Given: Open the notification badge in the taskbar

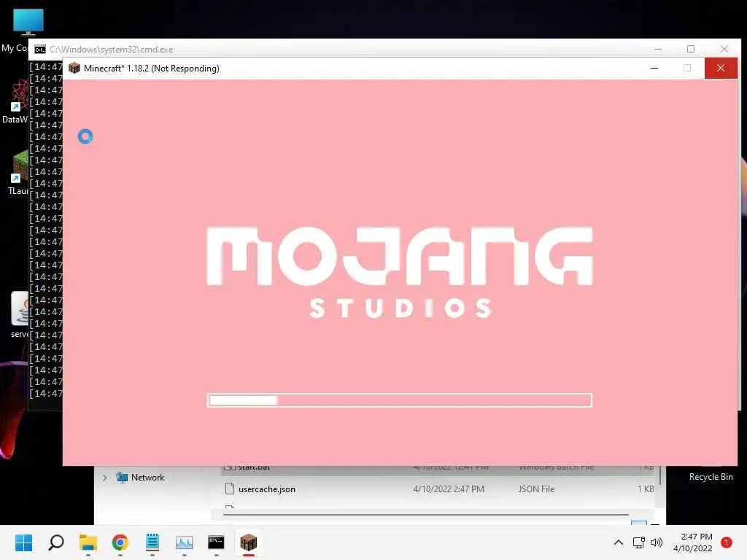Looking at the screenshot, I should [x=726, y=542].
